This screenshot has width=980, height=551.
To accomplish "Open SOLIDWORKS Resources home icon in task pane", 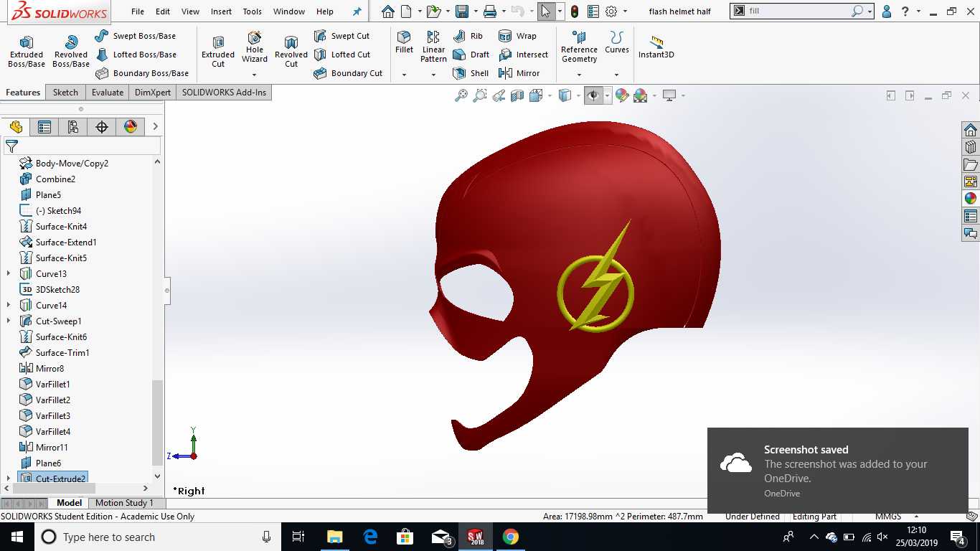I will point(971,130).
